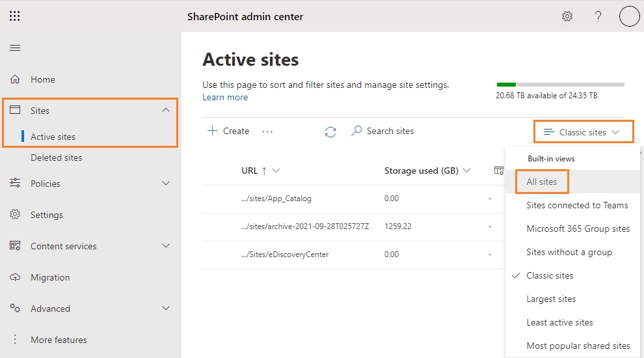The width and height of the screenshot is (644, 358).
Task: Select the .../sites/App_Catalog row
Action: click(354, 199)
